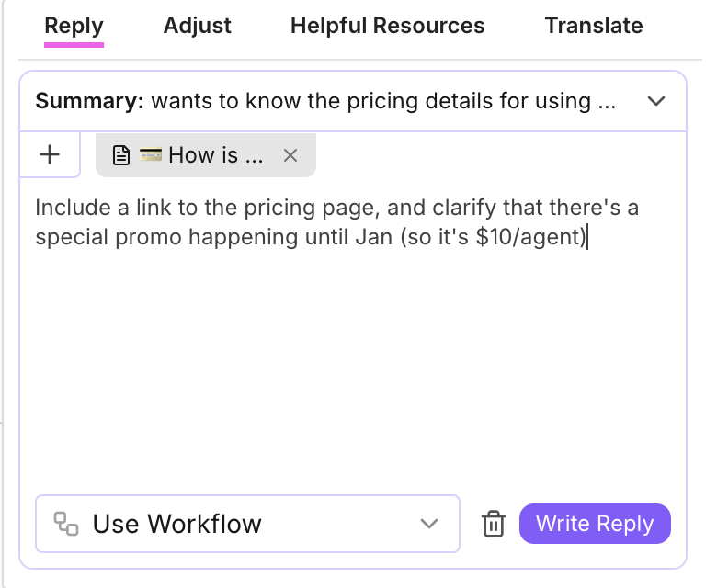Click the "How is ..." article title text
The height and width of the screenshot is (588, 717).
tap(216, 155)
